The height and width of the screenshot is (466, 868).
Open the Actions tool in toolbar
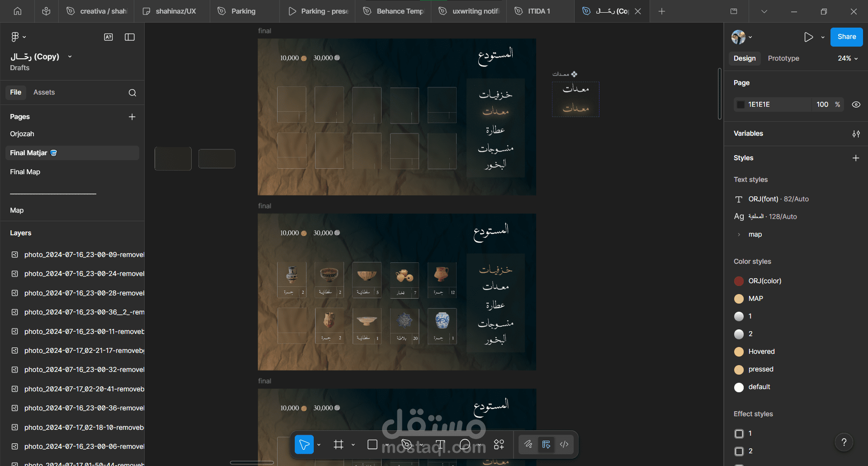[499, 445]
